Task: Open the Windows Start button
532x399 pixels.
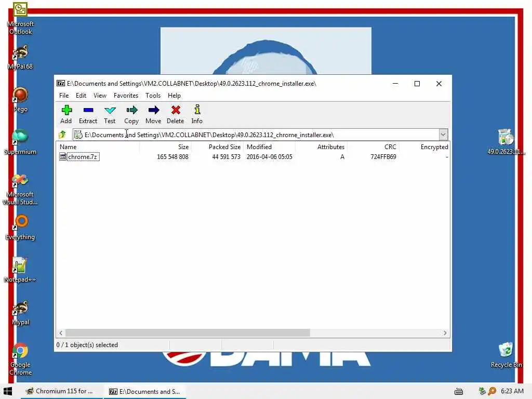Action: 8,391
